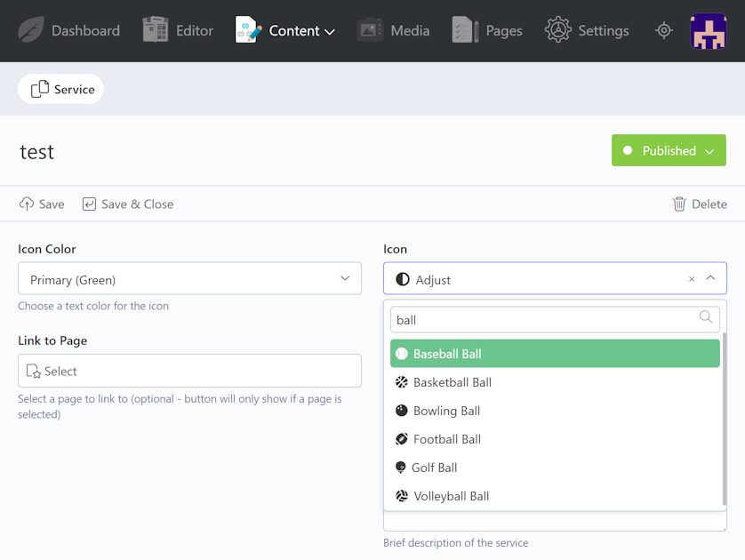The height and width of the screenshot is (560, 745).
Task: Click the Save button
Action: tap(42, 204)
